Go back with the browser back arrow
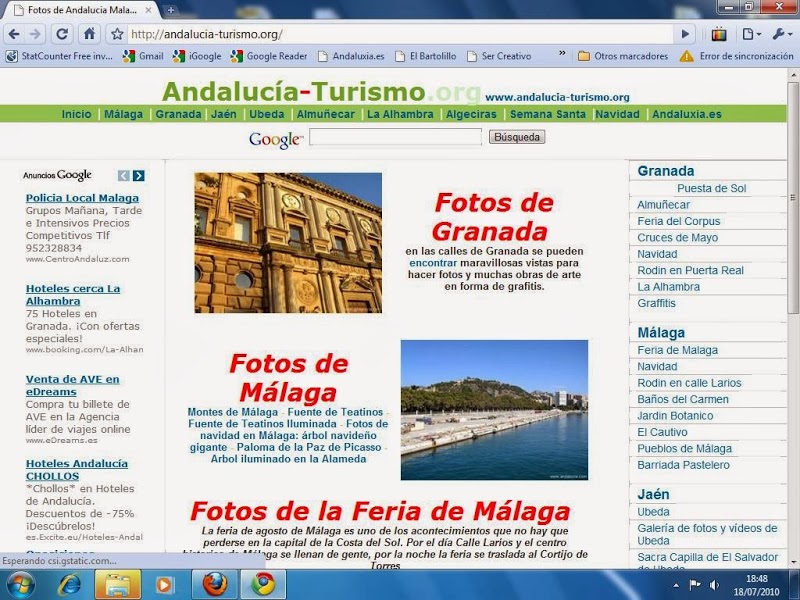This screenshot has width=800, height=600. click(x=14, y=34)
